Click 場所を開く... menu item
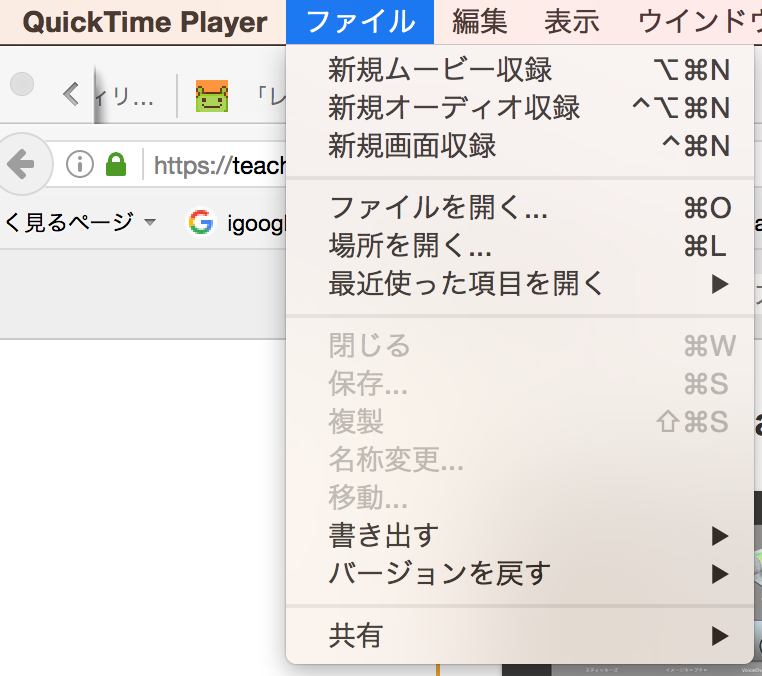Viewport: 762px width, 676px height. (410, 246)
